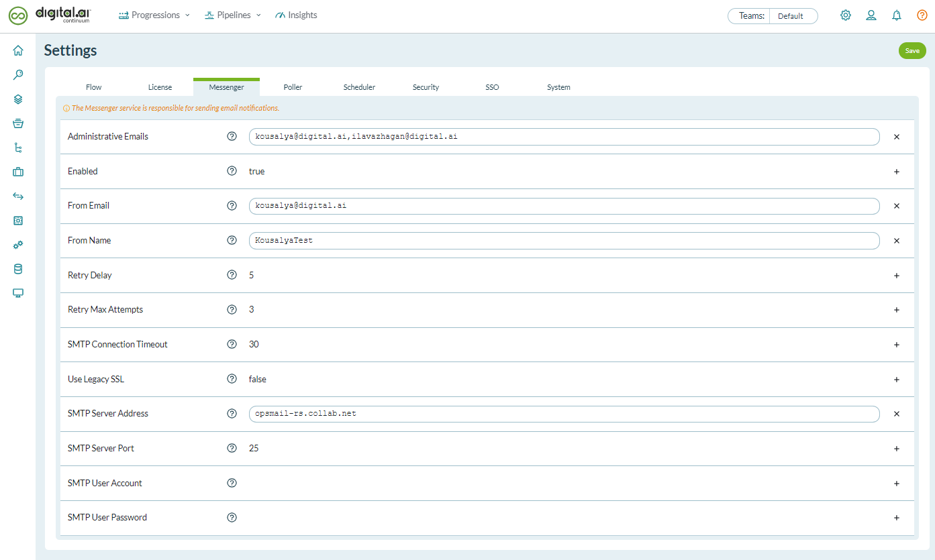Click the Use Legacy SSL value 'false'
Screen dimensions: 935x560
(x=257, y=380)
